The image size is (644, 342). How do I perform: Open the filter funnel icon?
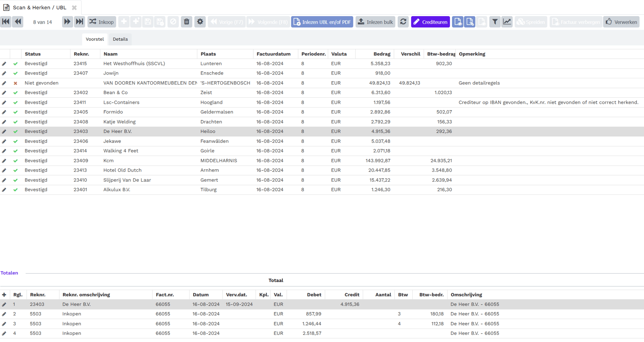click(495, 22)
